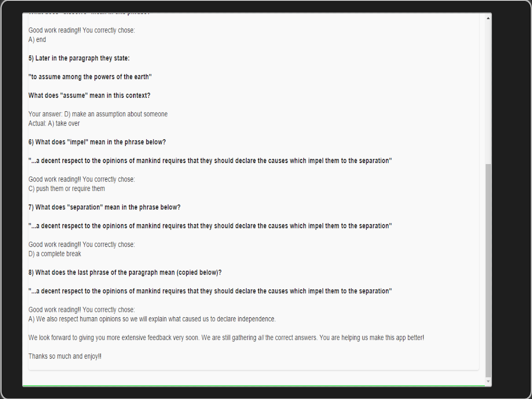
Task: Click 'Your answer: D) make an assumption' line
Action: [98, 114]
